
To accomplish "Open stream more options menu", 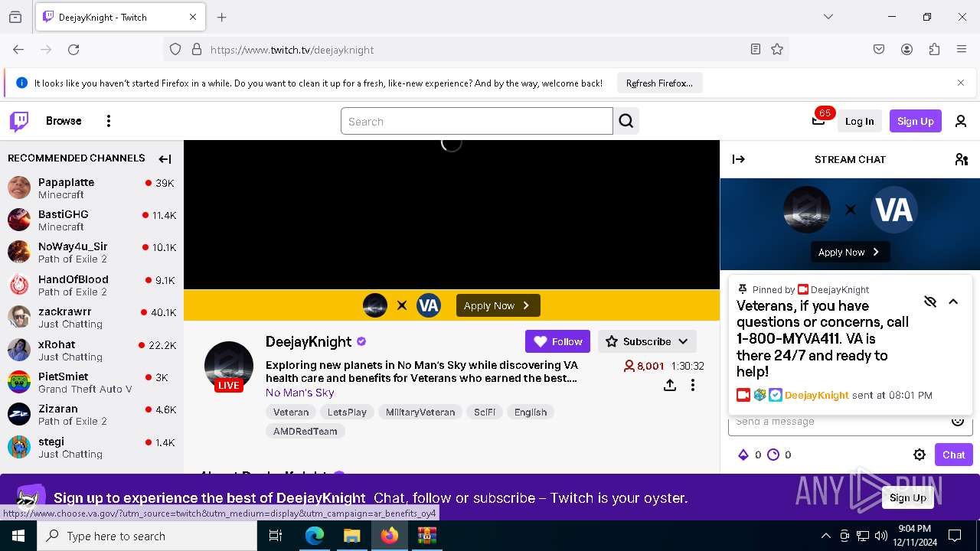I will click(x=693, y=385).
